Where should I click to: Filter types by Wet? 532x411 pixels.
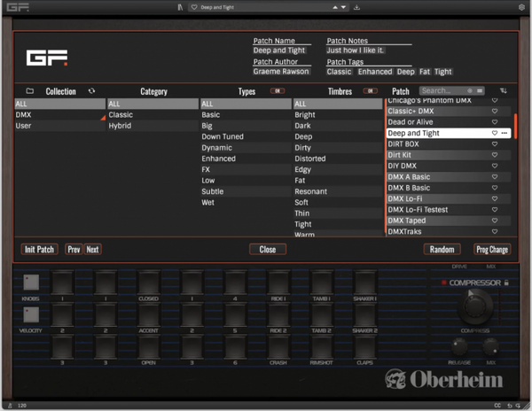pos(246,202)
